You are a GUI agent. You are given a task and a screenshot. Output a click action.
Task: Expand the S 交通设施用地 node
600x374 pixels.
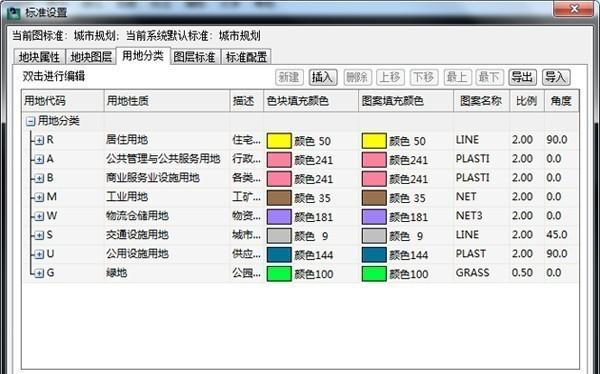pos(39,235)
